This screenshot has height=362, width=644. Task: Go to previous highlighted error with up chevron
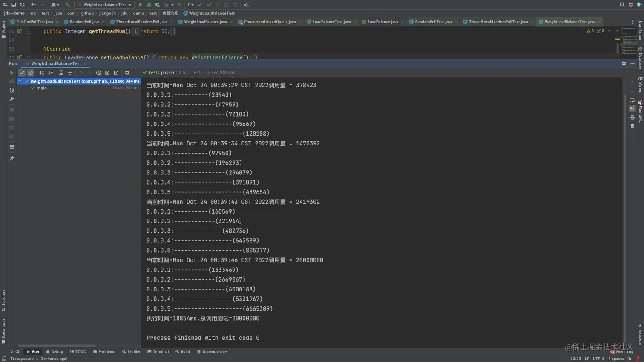pyautogui.click(x=609, y=31)
